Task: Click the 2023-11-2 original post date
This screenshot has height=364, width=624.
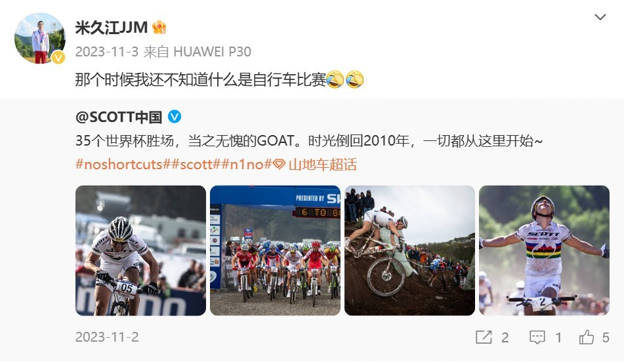Action: click(x=107, y=337)
